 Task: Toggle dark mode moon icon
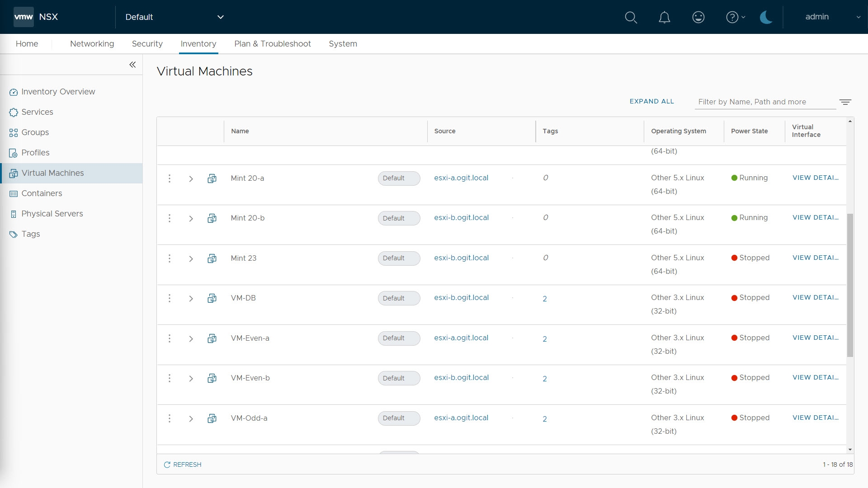click(x=766, y=17)
